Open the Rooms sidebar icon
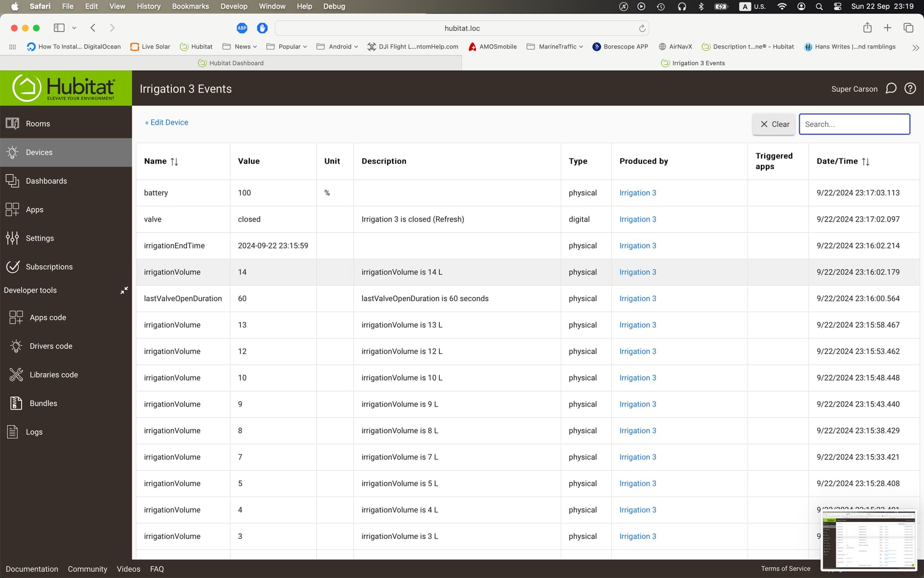The width and height of the screenshot is (924, 578). 13,123
